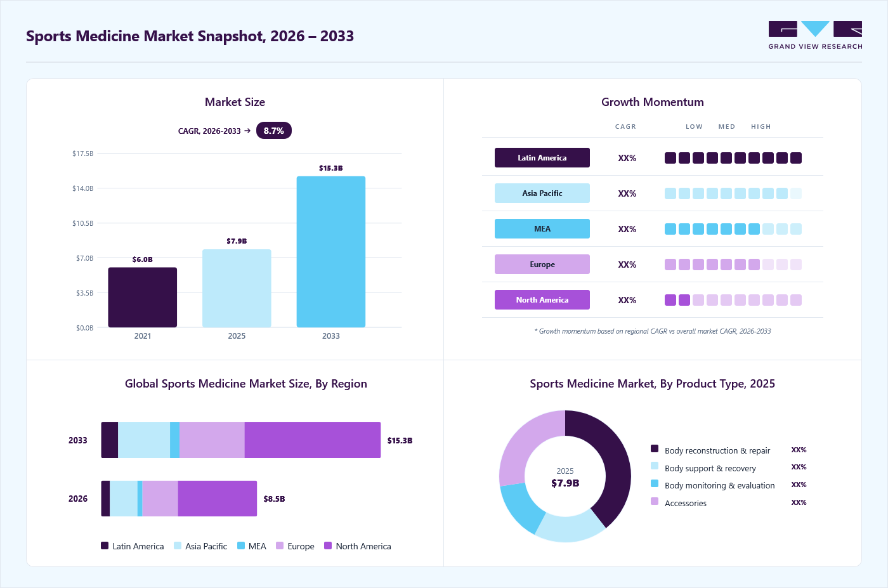Click the Latin America legend swatch
Screen dimensions: 888x588
tap(105, 546)
